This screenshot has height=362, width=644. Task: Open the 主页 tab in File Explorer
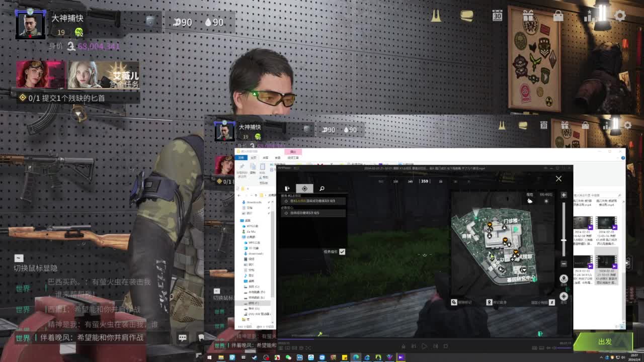point(254,157)
